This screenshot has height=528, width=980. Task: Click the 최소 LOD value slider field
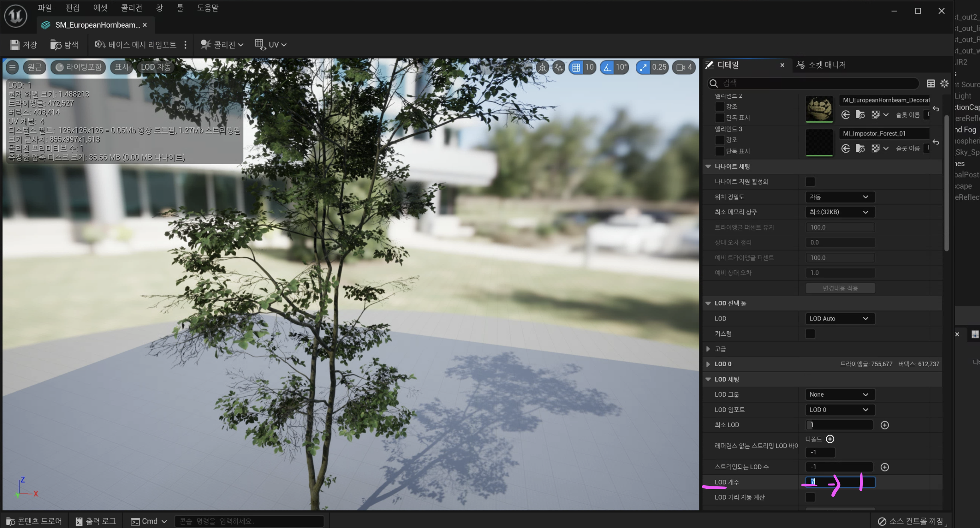click(x=839, y=425)
